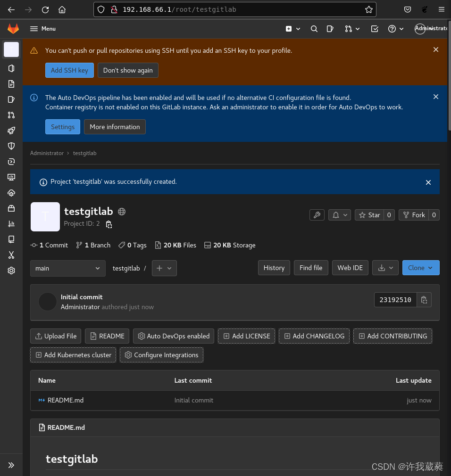Expand merge requests dropdown arrow in navbar
This screenshot has height=476, width=451.
point(358,29)
